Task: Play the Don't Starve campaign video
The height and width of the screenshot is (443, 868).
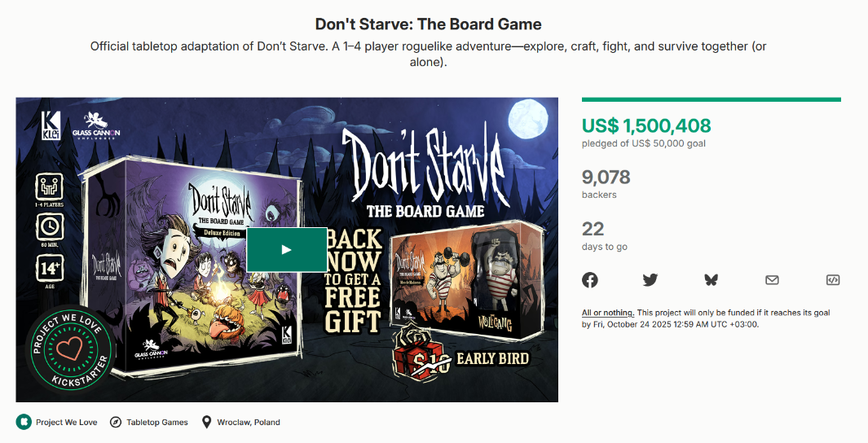Action: pyautogui.click(x=286, y=249)
